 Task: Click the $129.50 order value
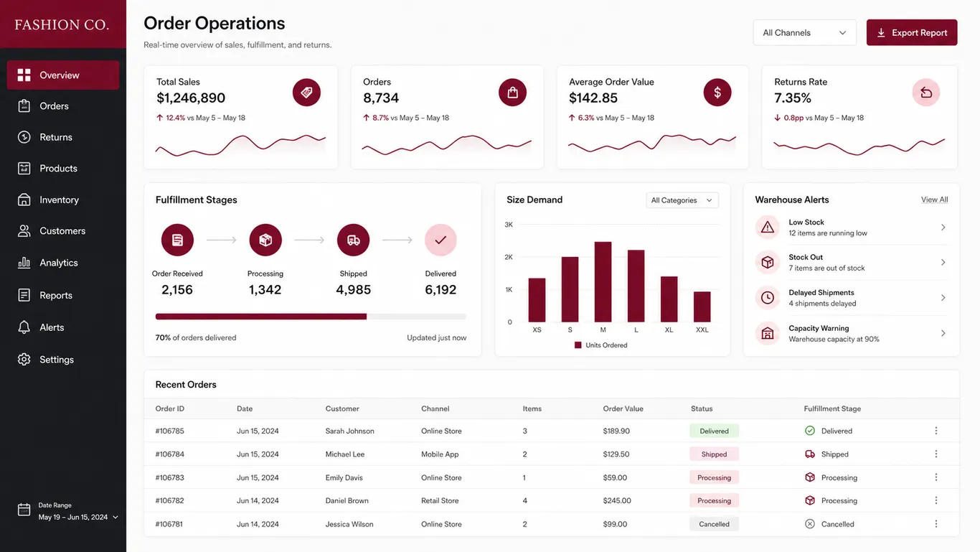[616, 454]
